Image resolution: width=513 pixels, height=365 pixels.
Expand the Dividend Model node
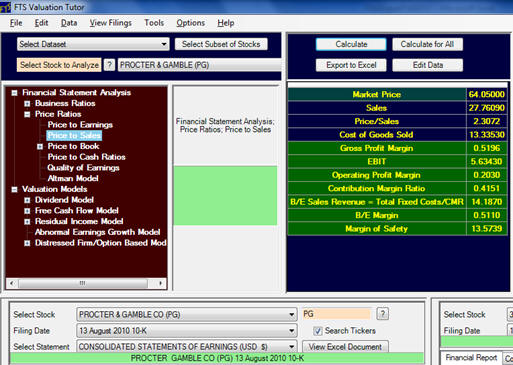(27, 200)
